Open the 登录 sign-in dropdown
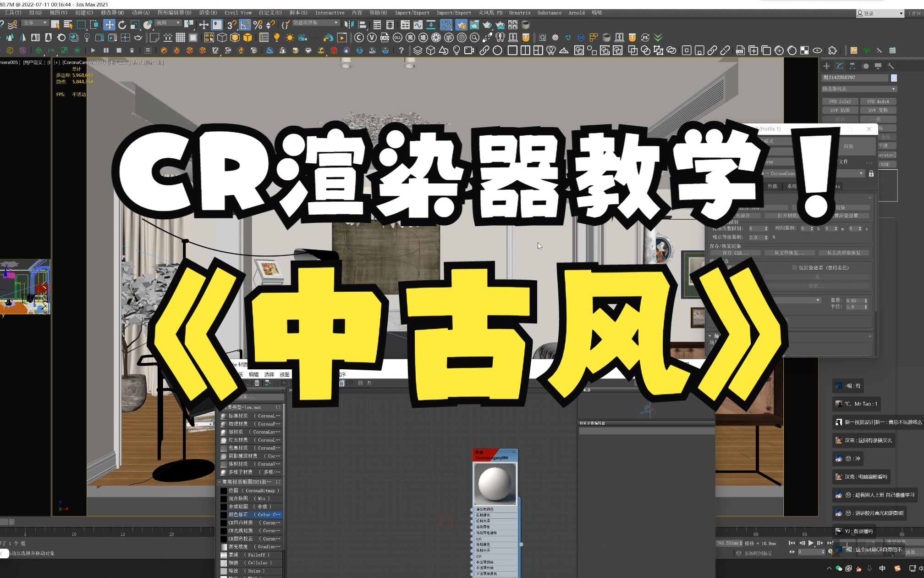924x578 pixels. tap(880, 13)
